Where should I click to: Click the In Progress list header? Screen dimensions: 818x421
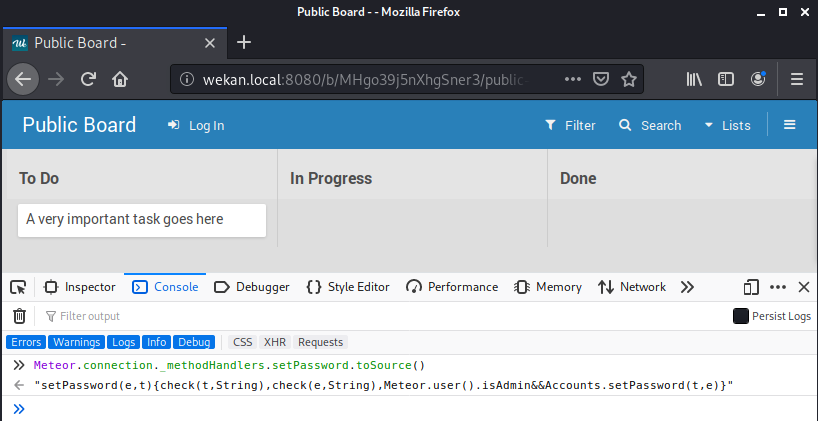331,178
